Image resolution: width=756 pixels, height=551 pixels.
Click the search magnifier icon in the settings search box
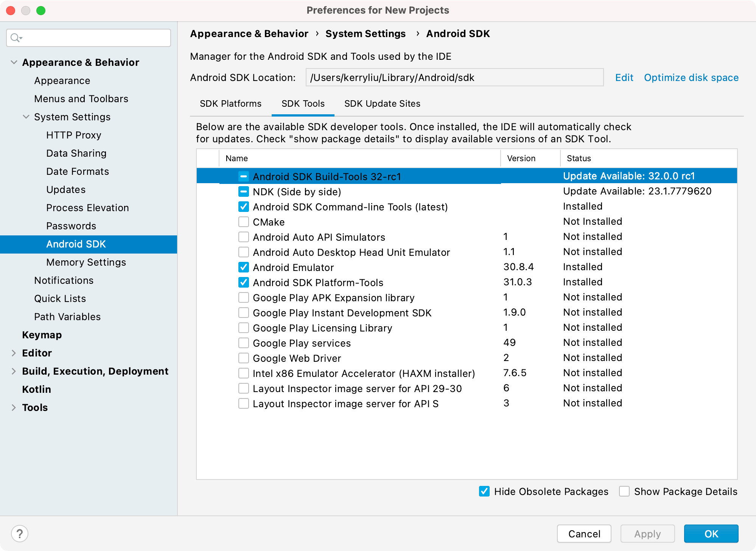pyautogui.click(x=16, y=38)
